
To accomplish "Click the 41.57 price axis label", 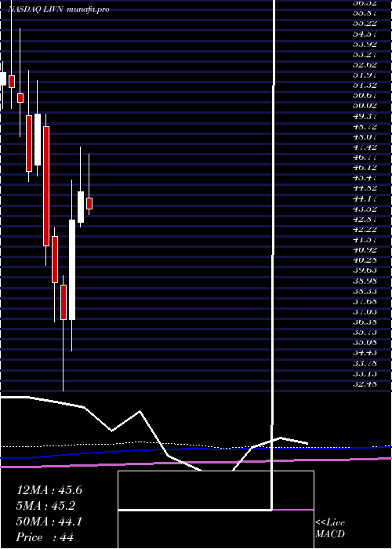I will click(365, 239).
